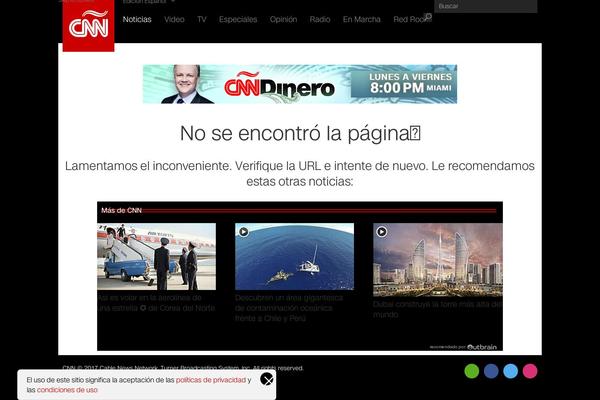Click the magnifier search icon near Red Room
The height and width of the screenshot is (400, 600).
pos(428,16)
